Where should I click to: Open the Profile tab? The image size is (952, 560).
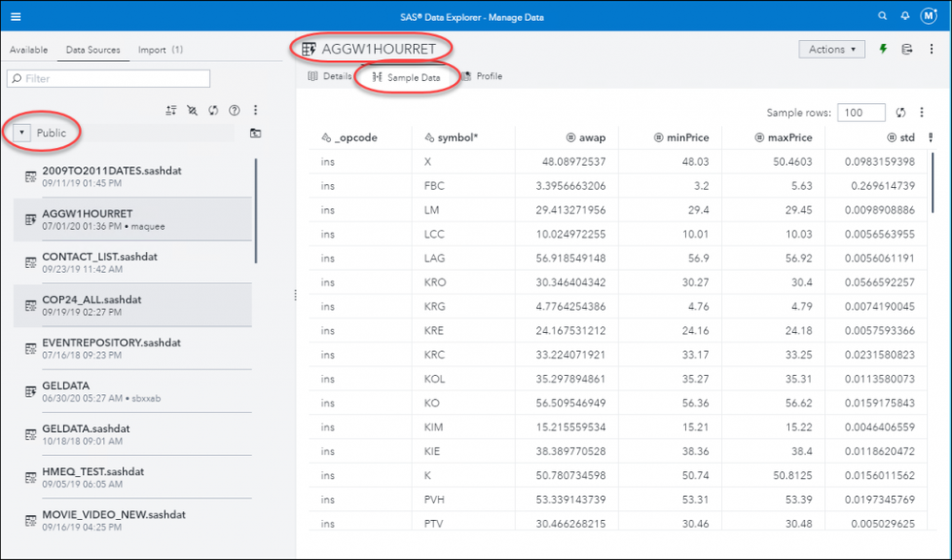[x=482, y=76]
